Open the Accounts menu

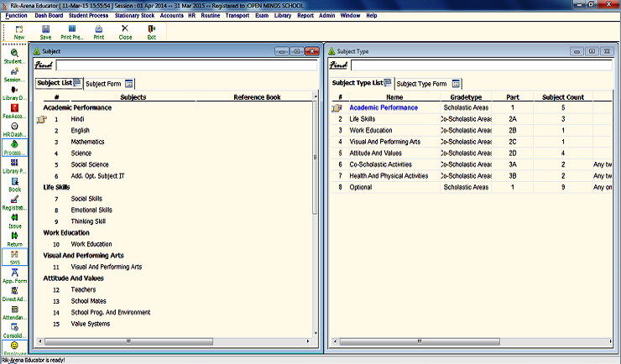pyautogui.click(x=172, y=15)
